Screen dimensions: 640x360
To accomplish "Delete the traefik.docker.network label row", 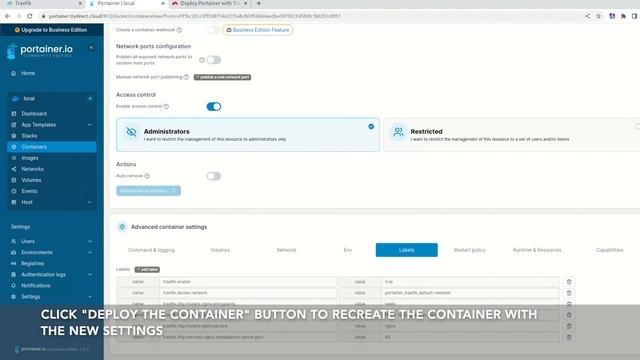I will click(x=569, y=293).
